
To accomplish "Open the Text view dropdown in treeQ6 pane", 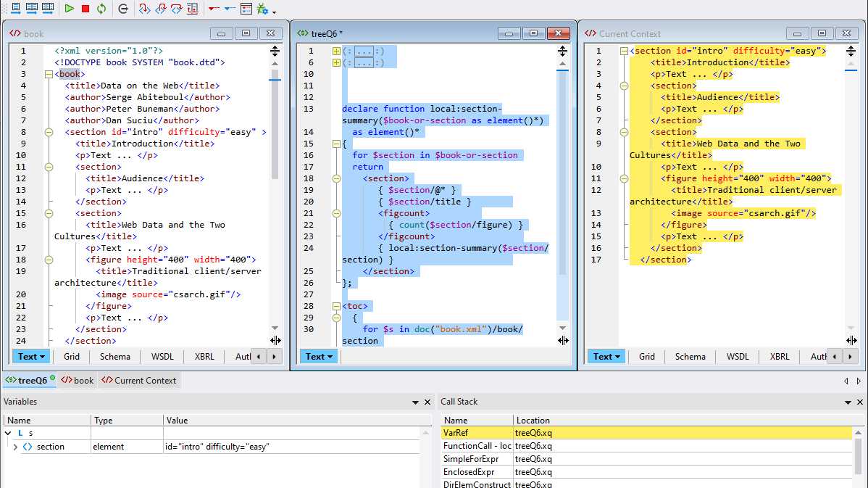I will click(319, 356).
